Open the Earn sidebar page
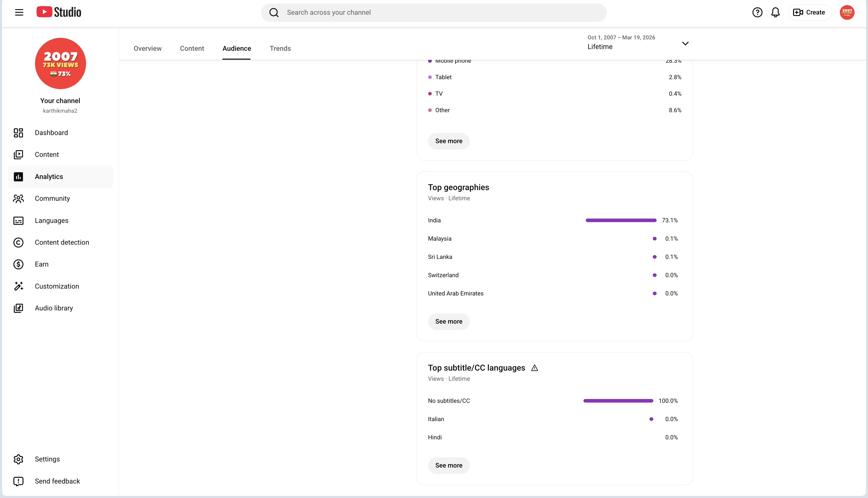 click(x=60, y=264)
